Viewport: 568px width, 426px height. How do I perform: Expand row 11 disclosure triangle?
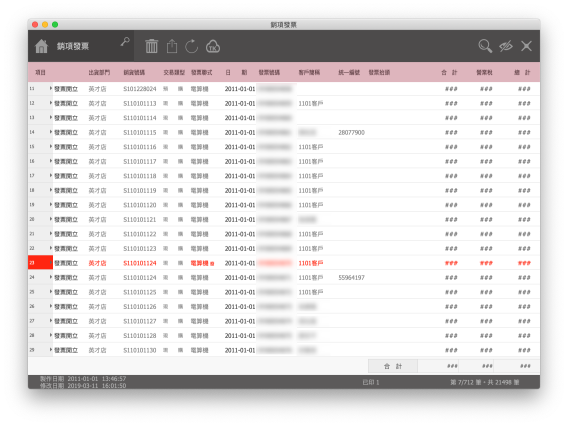point(51,88)
